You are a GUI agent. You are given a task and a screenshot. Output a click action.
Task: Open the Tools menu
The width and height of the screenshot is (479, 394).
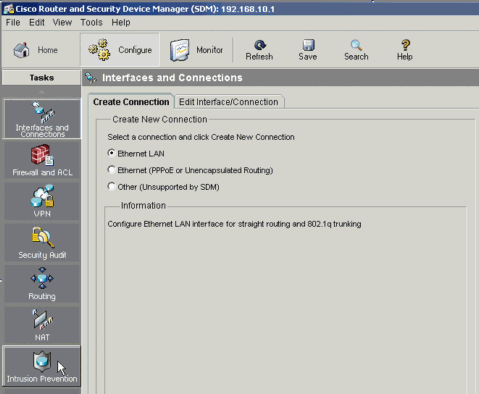(x=91, y=23)
